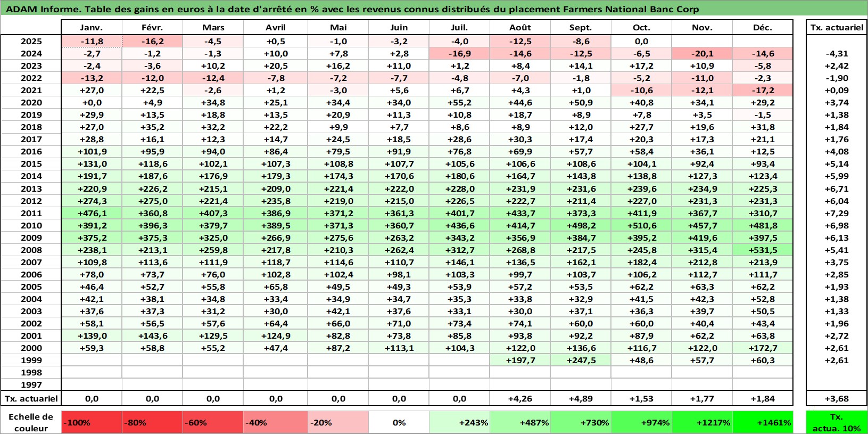Click the '-4,31' actuarial rate for 2024
Screen dimensions: 868x434
point(837,53)
